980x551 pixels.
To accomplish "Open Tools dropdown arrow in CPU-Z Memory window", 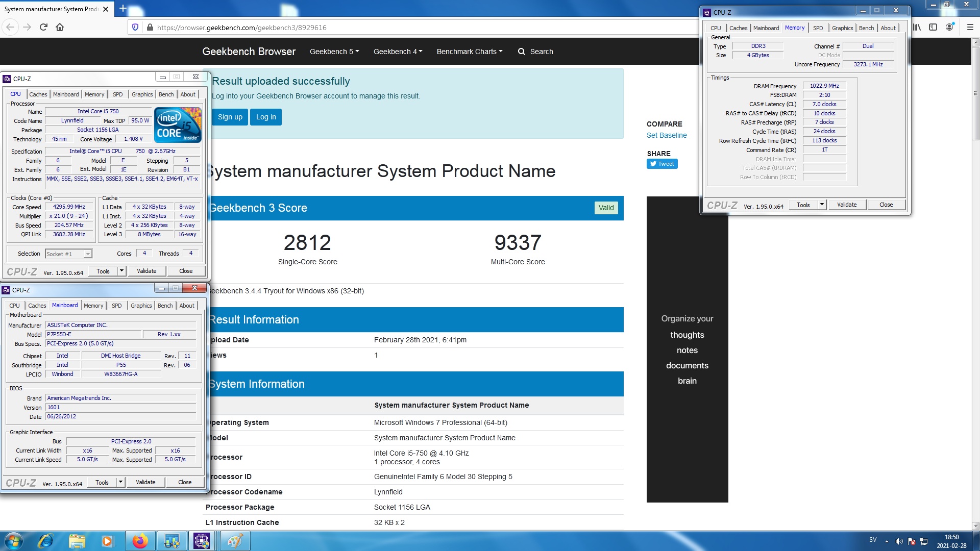I will [x=822, y=205].
